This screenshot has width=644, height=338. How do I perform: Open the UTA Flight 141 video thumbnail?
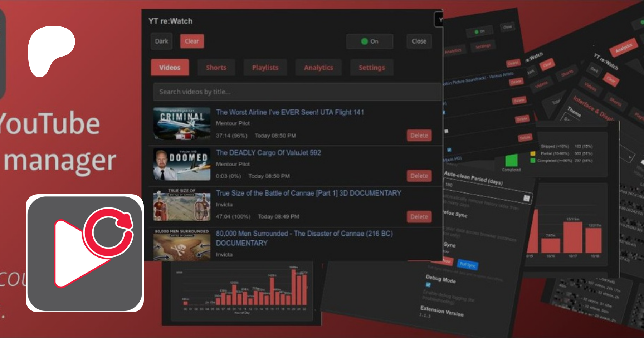point(181,124)
